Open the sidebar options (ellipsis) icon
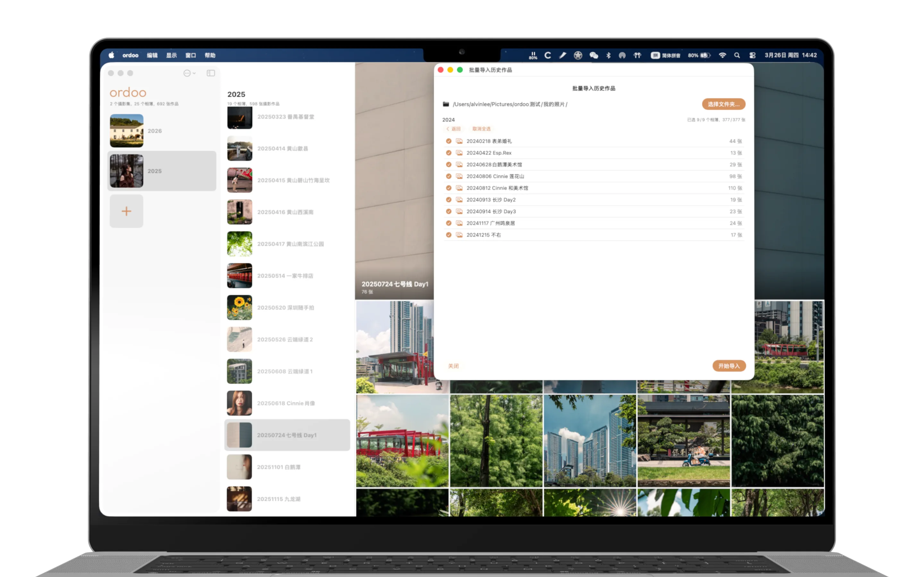 pos(187,73)
